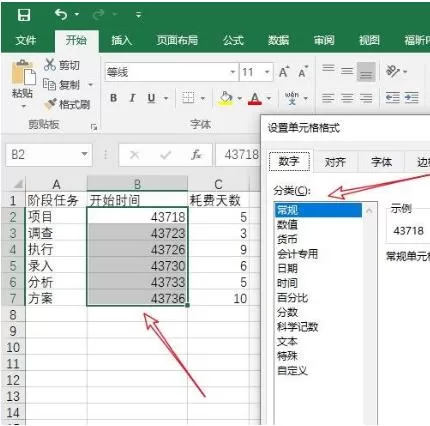Toggle Italic formatting
This screenshot has height=426, width=430.
click(x=133, y=98)
